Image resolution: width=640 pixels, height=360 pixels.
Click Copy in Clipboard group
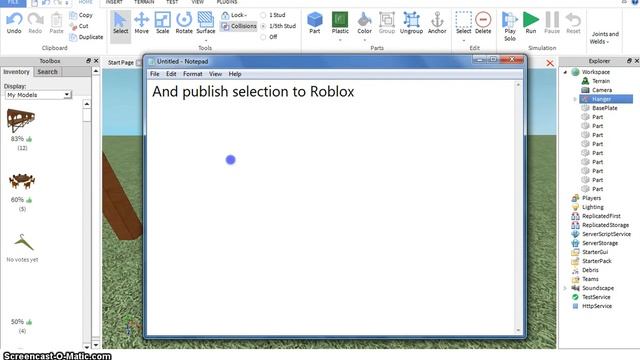point(81,15)
